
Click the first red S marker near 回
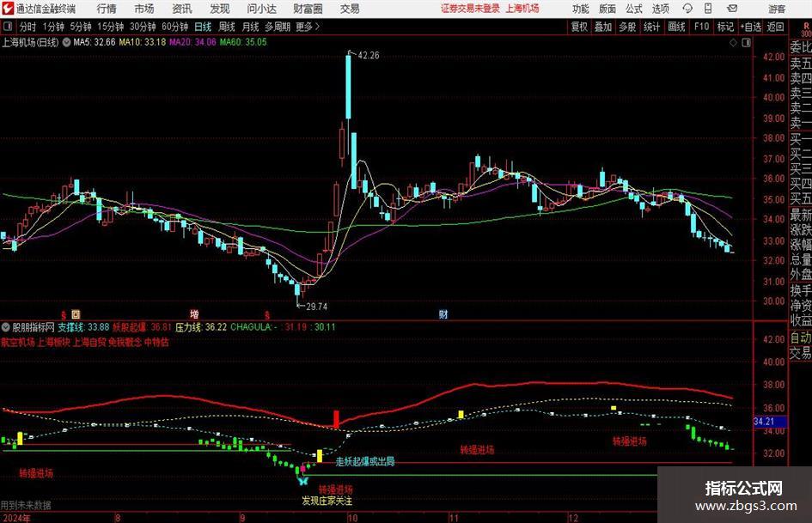(64, 315)
